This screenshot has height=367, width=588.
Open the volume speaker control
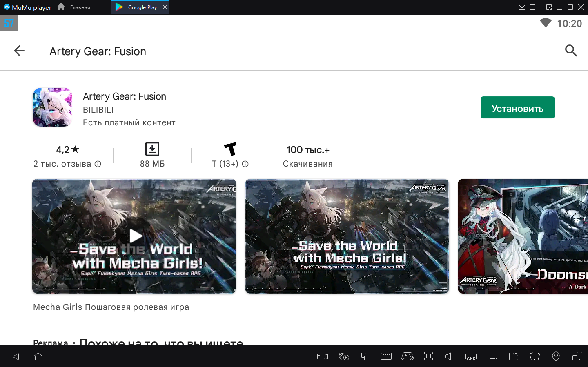click(450, 356)
